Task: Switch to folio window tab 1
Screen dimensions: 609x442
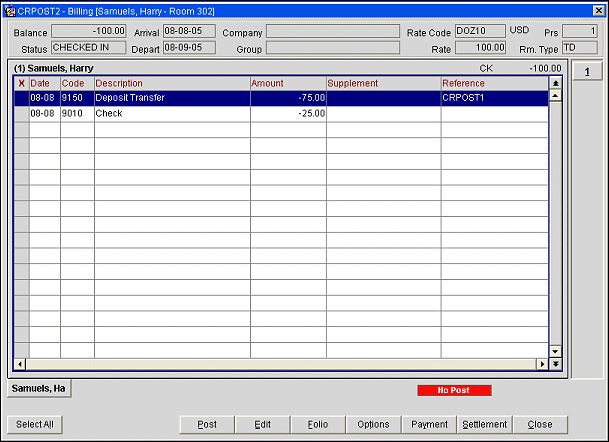Action: click(586, 70)
